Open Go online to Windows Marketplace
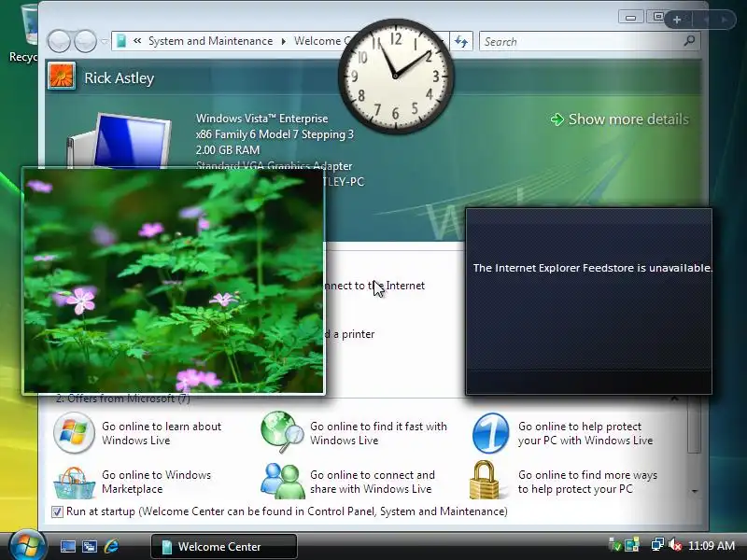Screen dimensions: 747x560 (x=156, y=482)
